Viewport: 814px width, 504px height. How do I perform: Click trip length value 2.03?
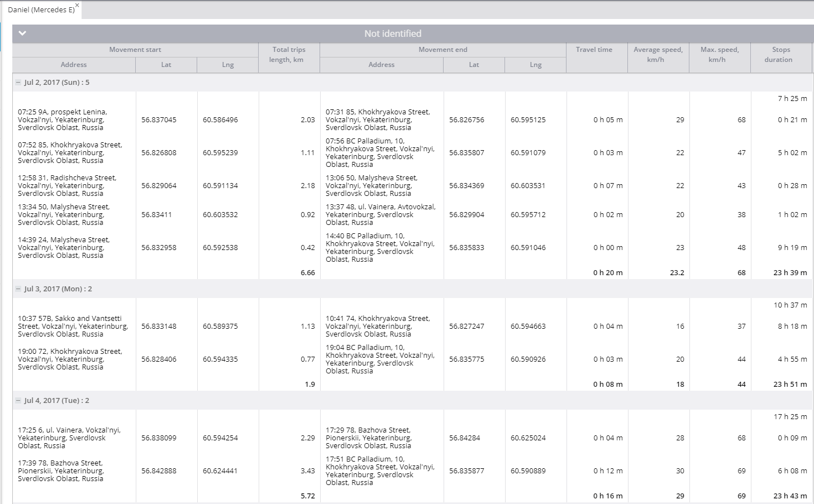point(308,120)
